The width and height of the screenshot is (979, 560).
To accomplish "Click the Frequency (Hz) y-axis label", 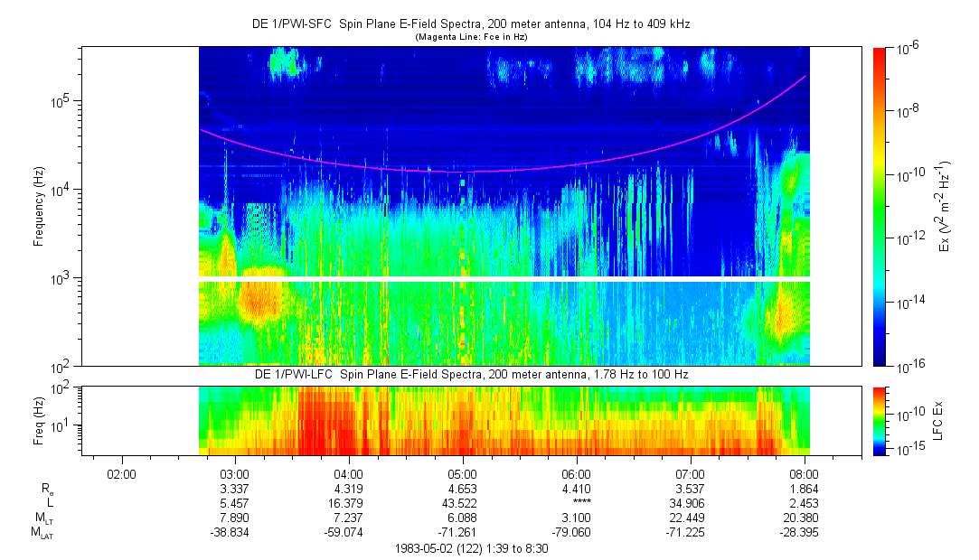I will [38, 206].
